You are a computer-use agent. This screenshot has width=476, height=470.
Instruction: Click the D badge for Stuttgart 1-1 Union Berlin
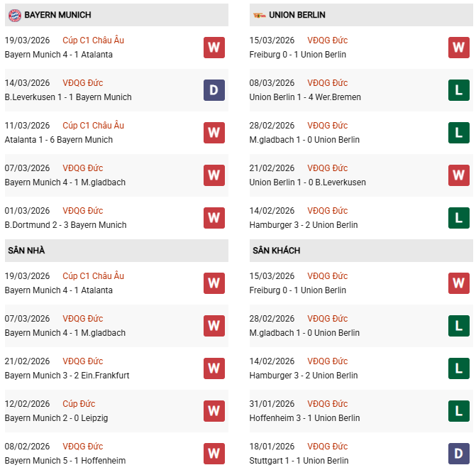pos(459,453)
